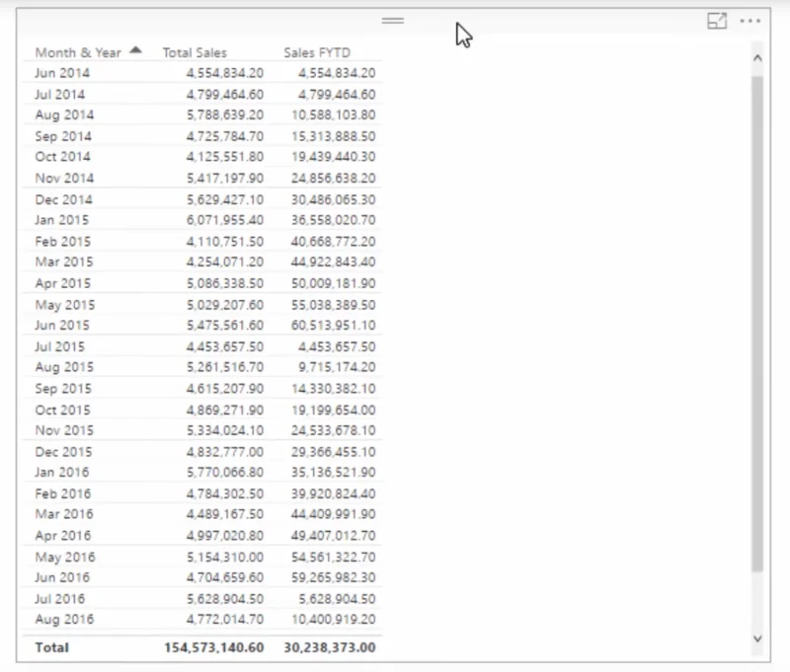Click Total Sales value 154,573,140.60
Screen dimensions: 790x672
coord(213,647)
